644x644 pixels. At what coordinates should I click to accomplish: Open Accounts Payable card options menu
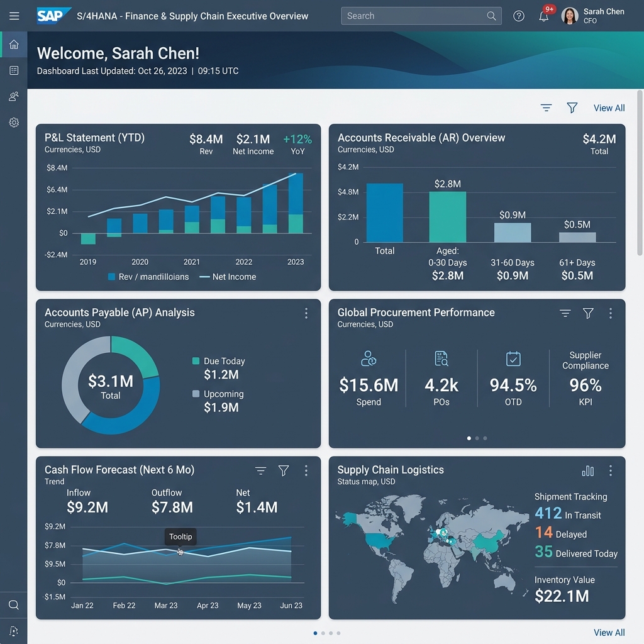306,313
